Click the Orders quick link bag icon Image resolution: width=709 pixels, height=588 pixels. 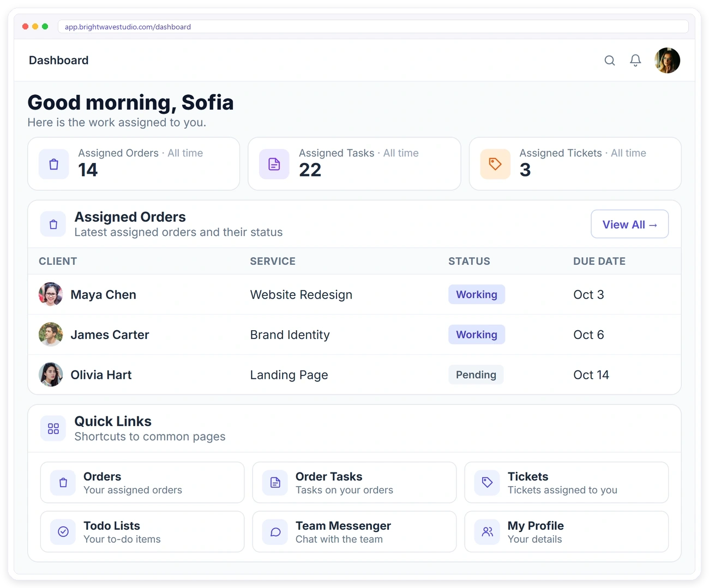click(63, 483)
